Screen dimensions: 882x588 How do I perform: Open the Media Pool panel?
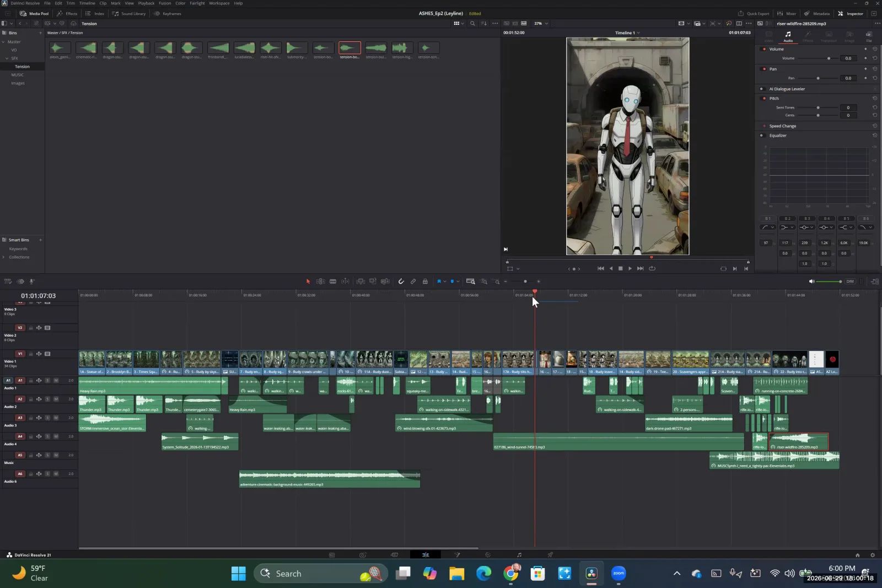click(x=34, y=13)
